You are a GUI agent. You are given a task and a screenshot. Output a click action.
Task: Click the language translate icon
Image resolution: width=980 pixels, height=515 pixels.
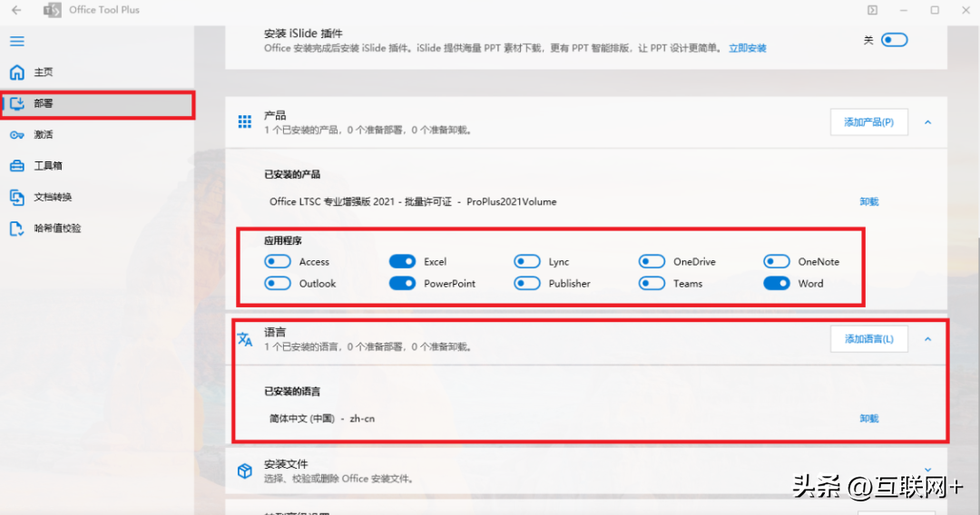click(x=245, y=339)
